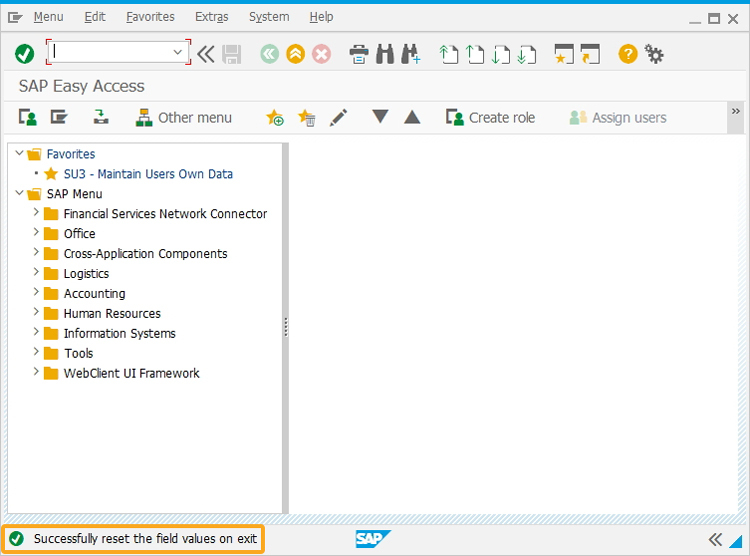Viewport: 750px width, 556px height.
Task: Open the command field history dropdown arrow
Action: coord(177,52)
